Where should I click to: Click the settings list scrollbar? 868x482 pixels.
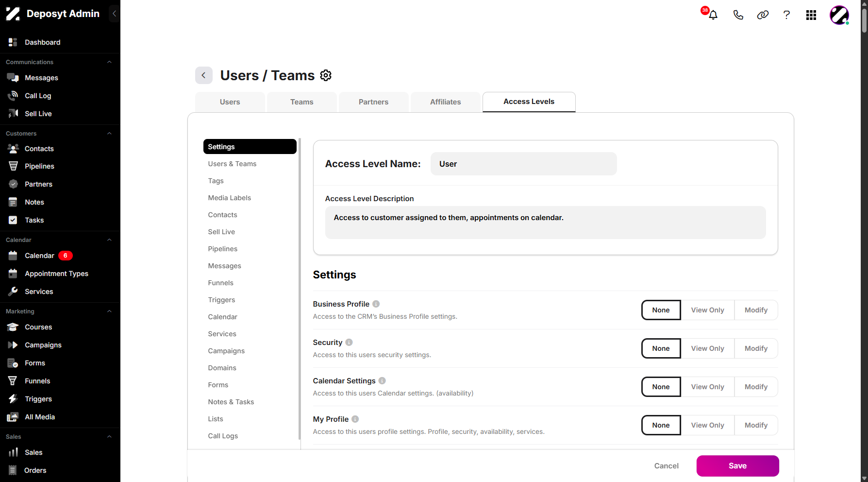pyautogui.click(x=300, y=289)
